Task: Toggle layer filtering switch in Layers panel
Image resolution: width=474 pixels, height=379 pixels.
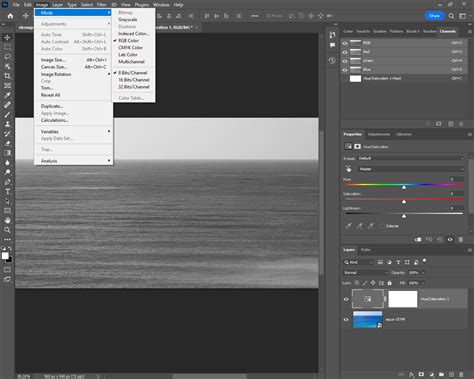Action: tap(424, 261)
